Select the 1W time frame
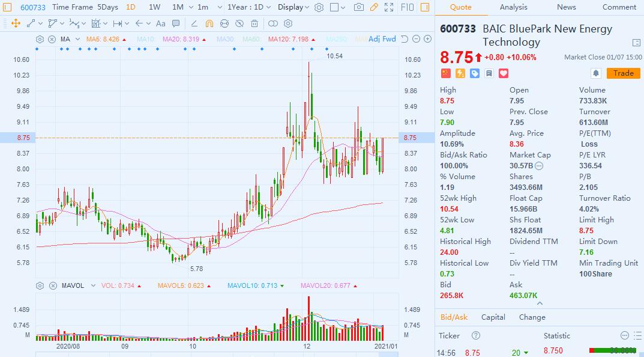Viewport: 644px width, 357px height. coord(154,7)
